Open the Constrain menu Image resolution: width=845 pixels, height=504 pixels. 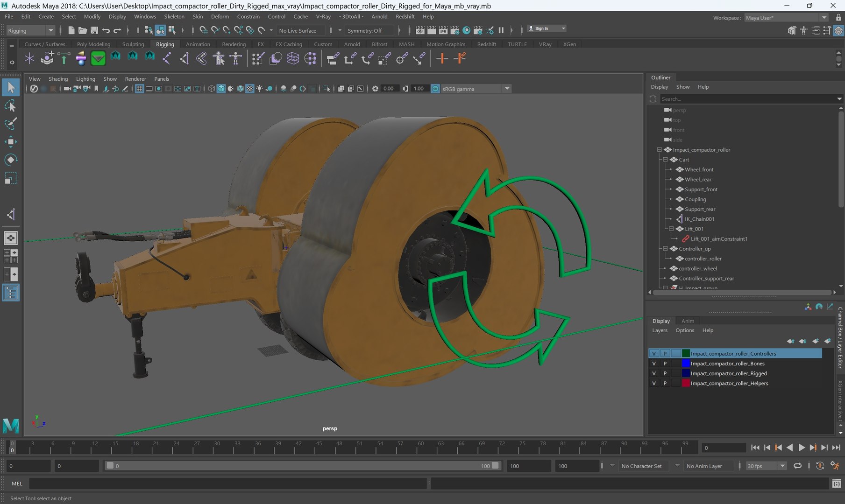[248, 16]
